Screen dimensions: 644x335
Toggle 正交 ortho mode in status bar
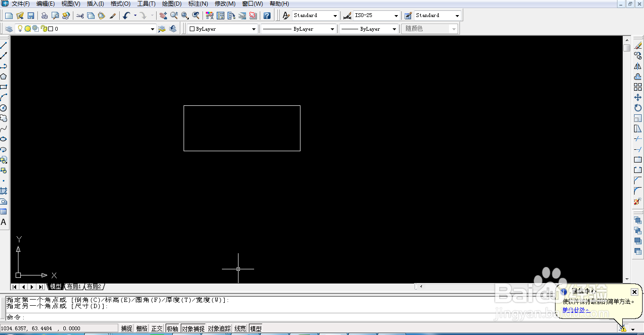tap(157, 328)
